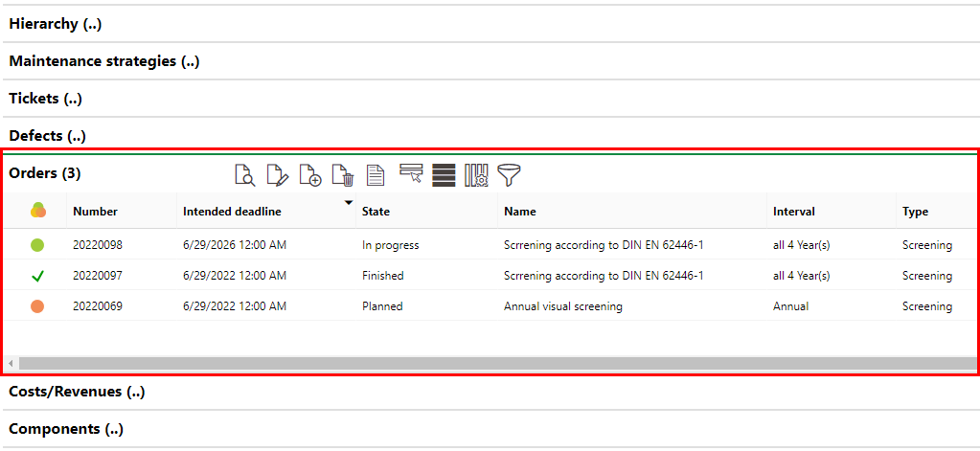Expand the Tickets section
The height and width of the screenshot is (451, 980).
(x=45, y=99)
